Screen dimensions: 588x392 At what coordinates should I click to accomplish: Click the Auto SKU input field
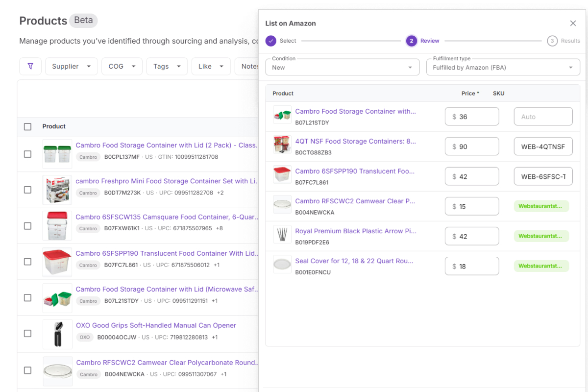click(x=543, y=116)
